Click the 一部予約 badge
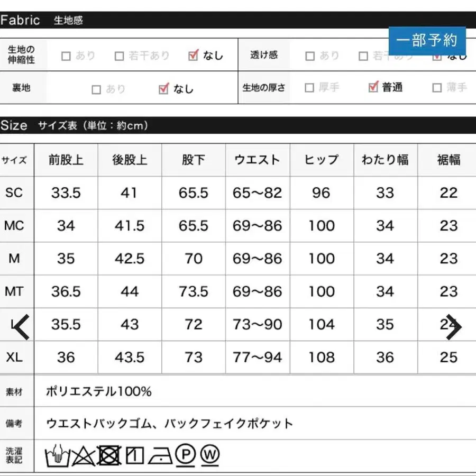Image resolution: width=476 pixels, height=476 pixels. point(427,40)
